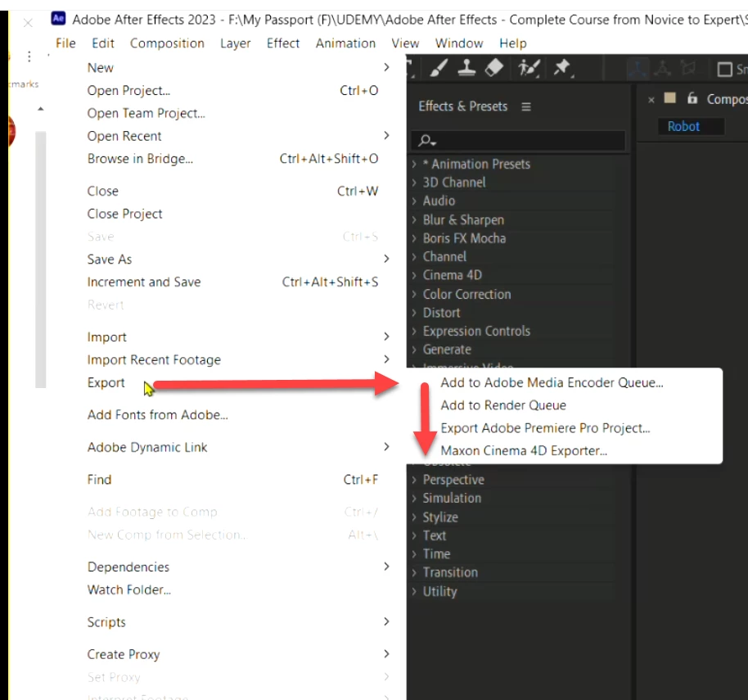The height and width of the screenshot is (700, 748).
Task: Open the File menu
Action: pos(65,43)
